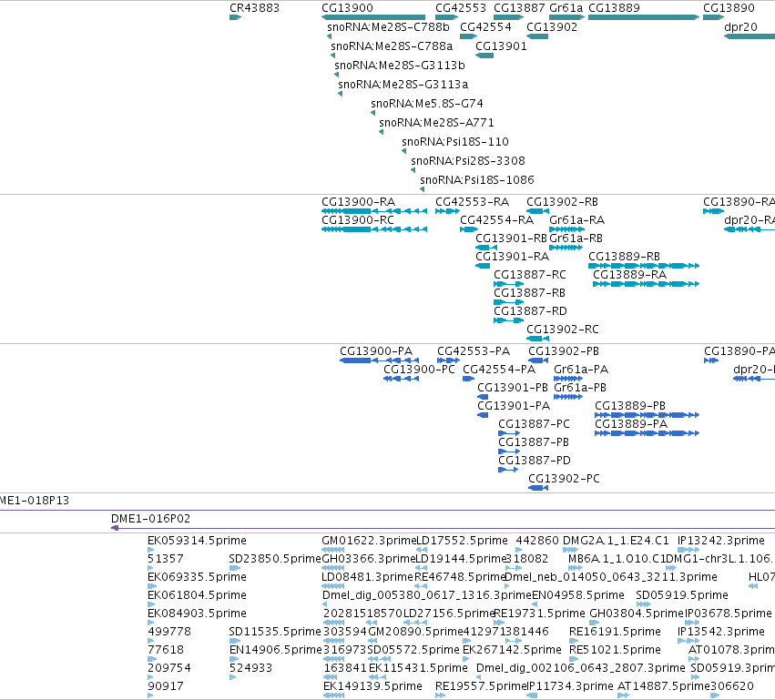Select the CG13887-RB transcript

coord(508,302)
